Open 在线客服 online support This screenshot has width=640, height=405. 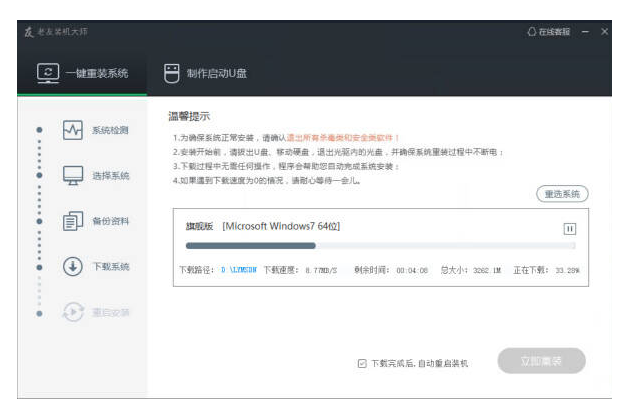(x=549, y=32)
